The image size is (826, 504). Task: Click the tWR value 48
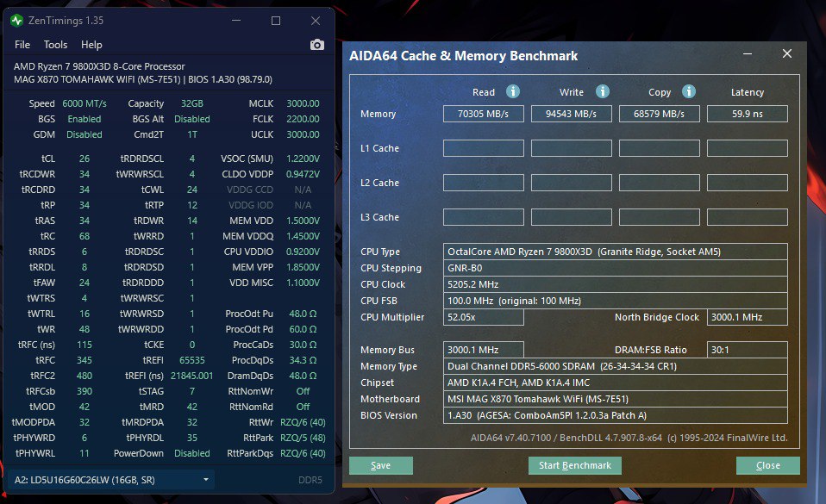(84, 329)
